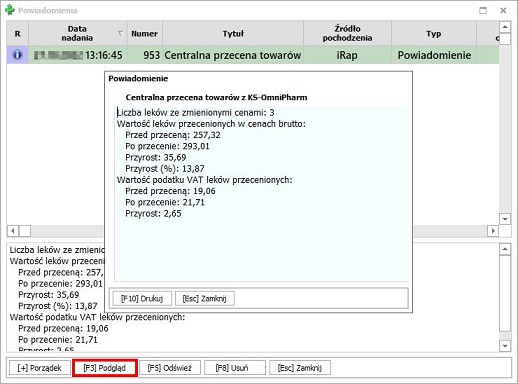Click the popup line Po przecenie: 21,71
The image size is (518, 384).
[x=165, y=202]
